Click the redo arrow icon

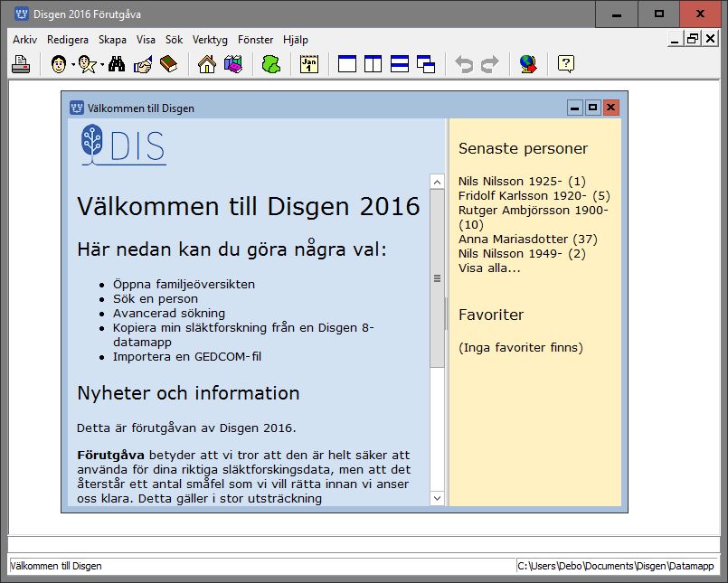click(x=489, y=64)
